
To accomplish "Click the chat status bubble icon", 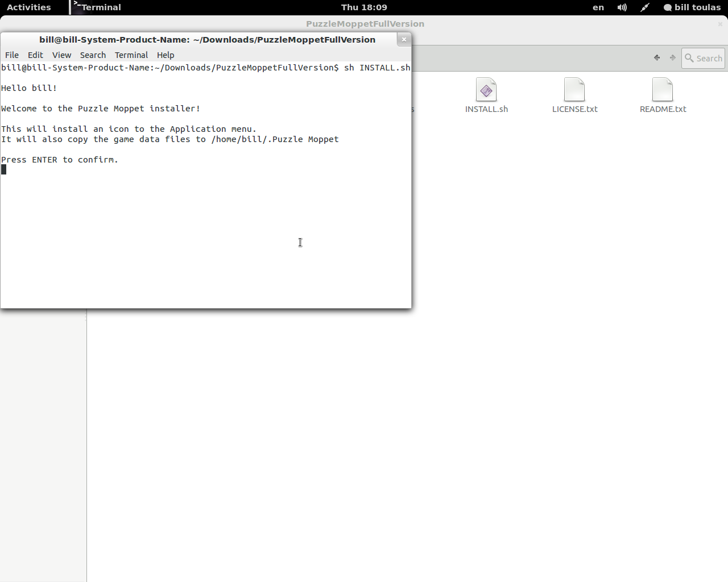I will (668, 8).
